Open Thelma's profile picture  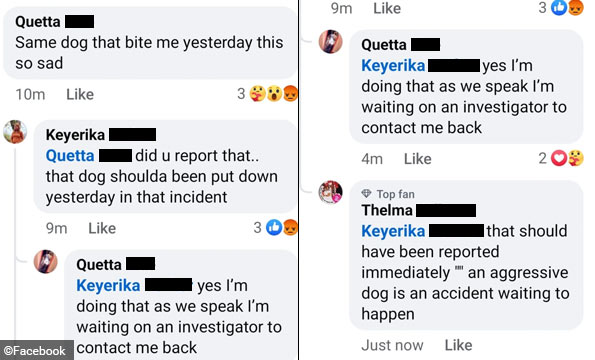coord(331,192)
